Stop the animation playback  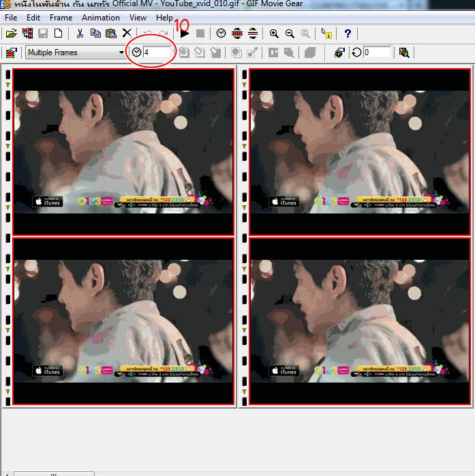tap(200, 33)
